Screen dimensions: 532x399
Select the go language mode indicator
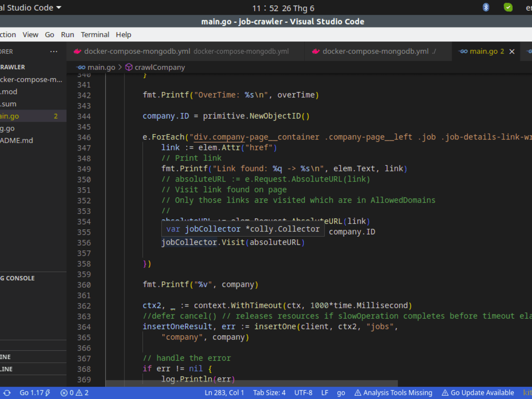pyautogui.click(x=341, y=393)
